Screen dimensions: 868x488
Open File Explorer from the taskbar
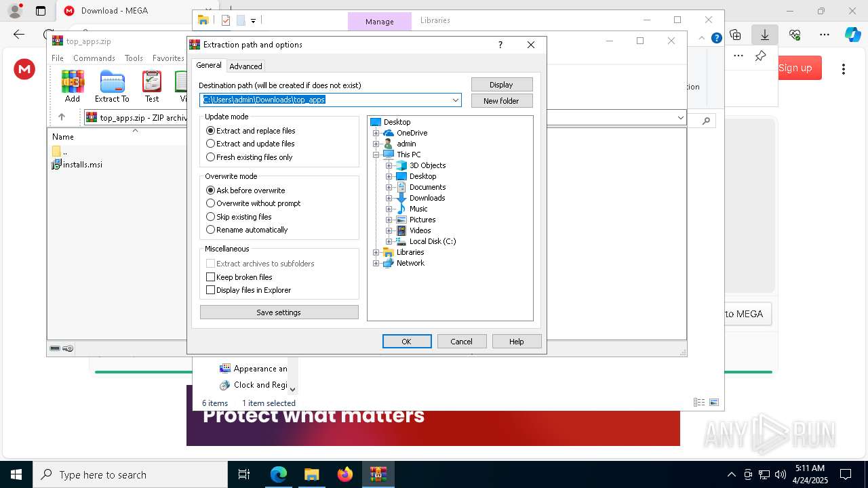tap(312, 474)
